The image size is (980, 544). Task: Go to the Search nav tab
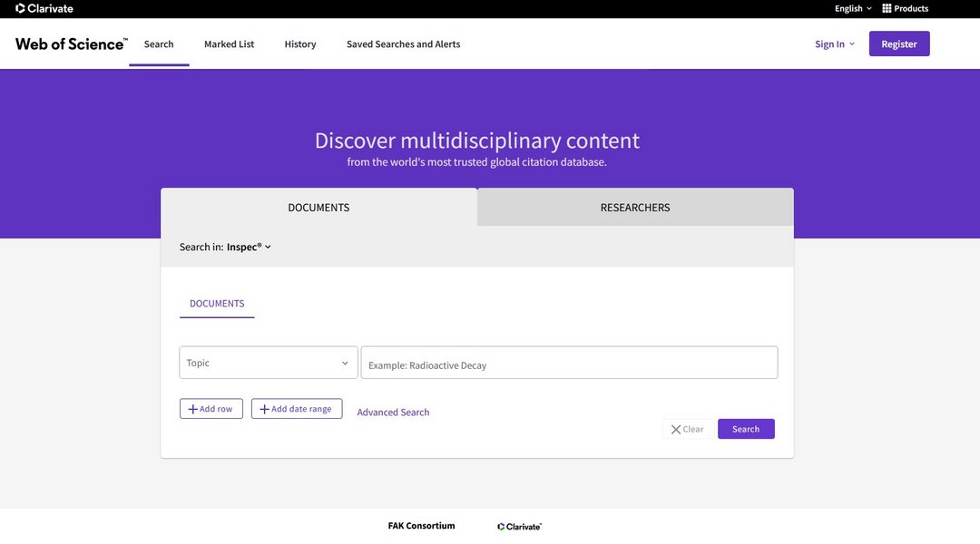coord(159,44)
